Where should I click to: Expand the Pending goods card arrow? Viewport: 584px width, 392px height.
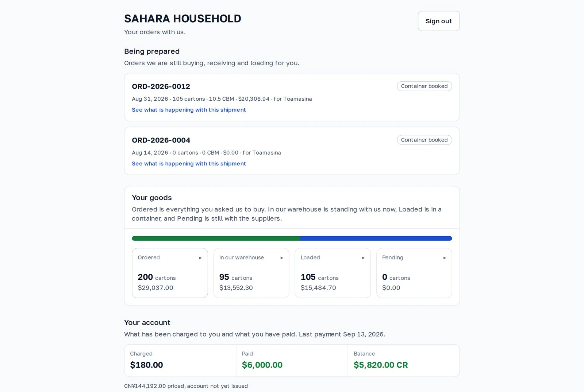pos(445,258)
